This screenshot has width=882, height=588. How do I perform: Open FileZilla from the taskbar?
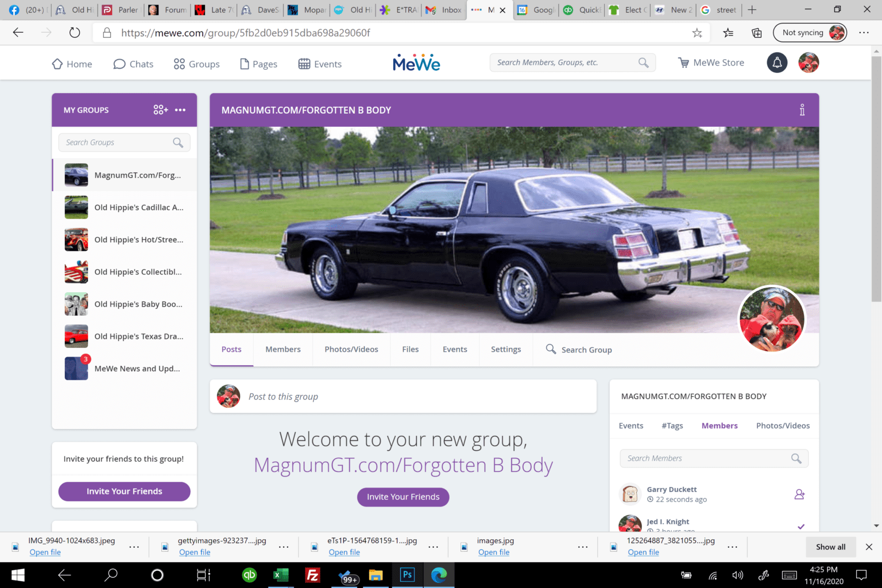pos(312,575)
